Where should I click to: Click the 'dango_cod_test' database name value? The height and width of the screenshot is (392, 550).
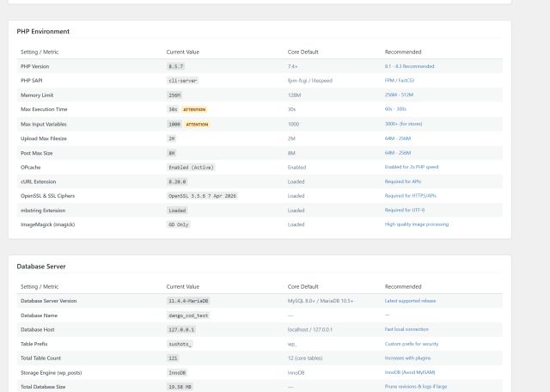(x=188, y=315)
